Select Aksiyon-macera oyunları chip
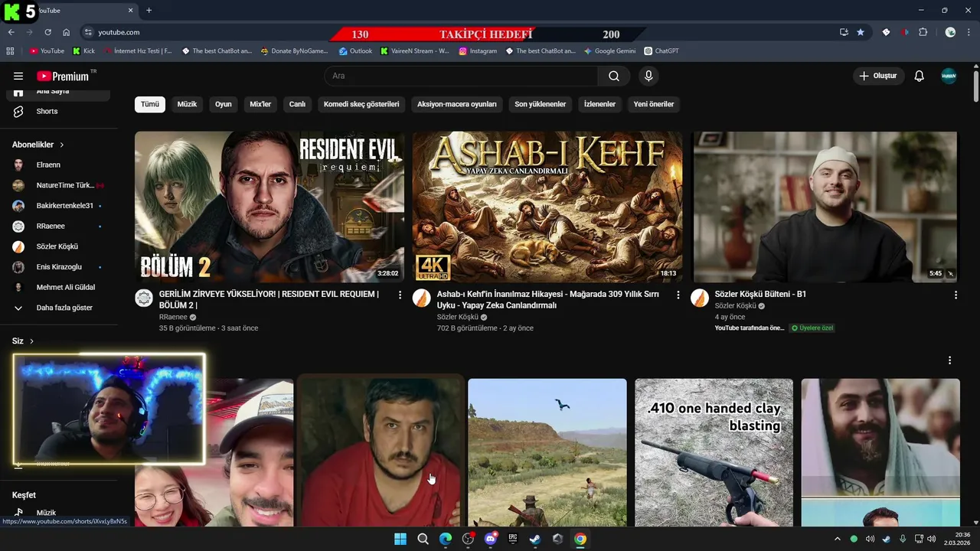Image resolution: width=980 pixels, height=551 pixels. pos(457,104)
